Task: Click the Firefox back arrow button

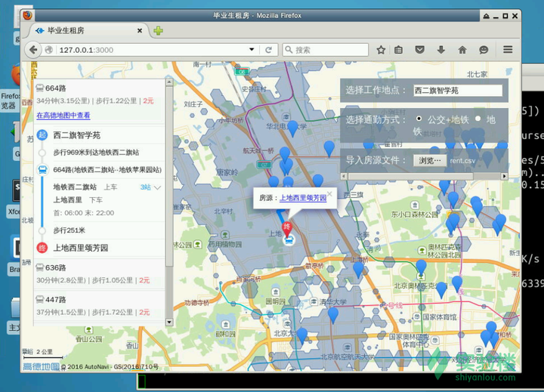Action: point(33,50)
